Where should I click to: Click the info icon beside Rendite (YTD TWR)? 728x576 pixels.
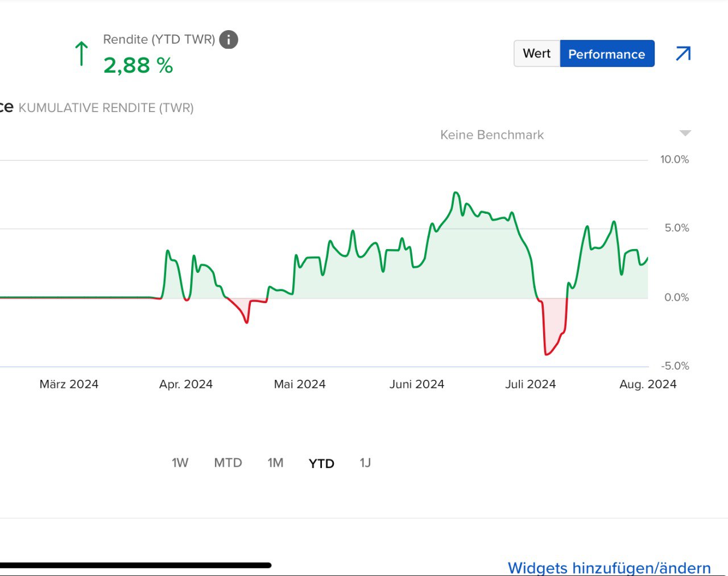[x=229, y=40]
